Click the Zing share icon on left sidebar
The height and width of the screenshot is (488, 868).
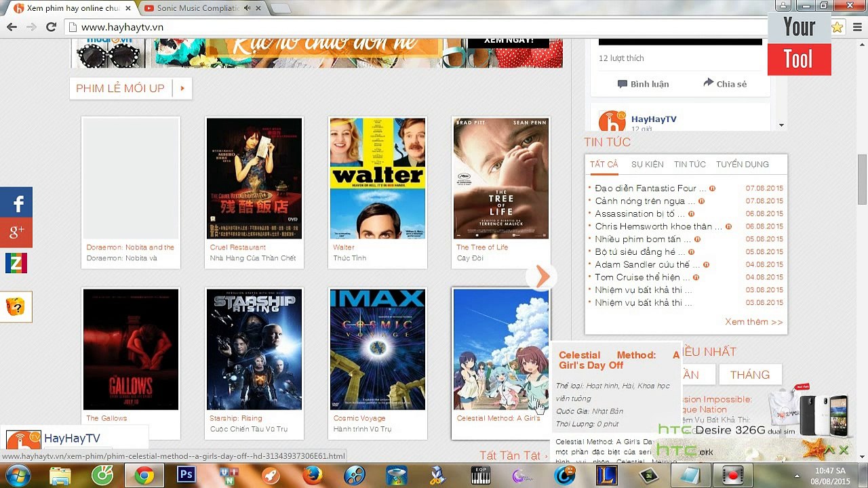pyautogui.click(x=16, y=262)
